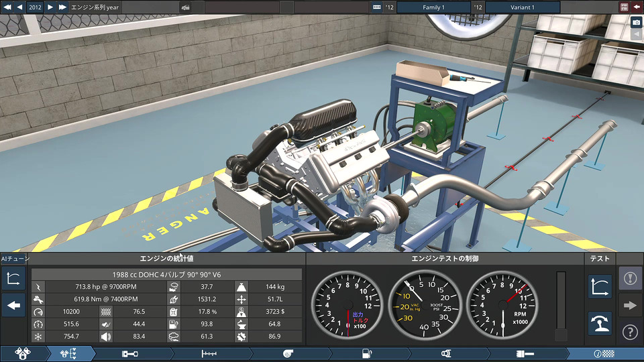Viewport: 644px width, 362px height.
Task: Click the dyno graph icon under テスト
Action: [x=600, y=286]
